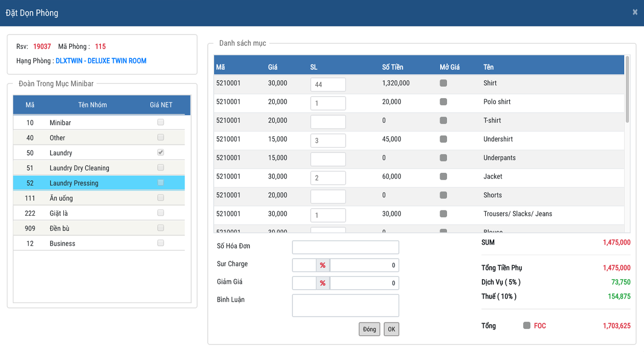Toggle Mở Giá for Underpants

click(443, 158)
